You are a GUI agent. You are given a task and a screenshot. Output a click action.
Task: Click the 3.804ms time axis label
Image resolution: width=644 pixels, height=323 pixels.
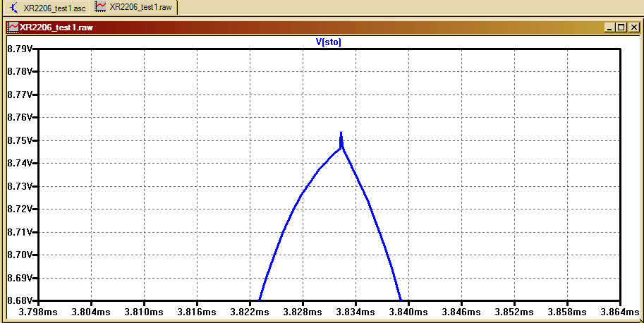[x=91, y=312]
